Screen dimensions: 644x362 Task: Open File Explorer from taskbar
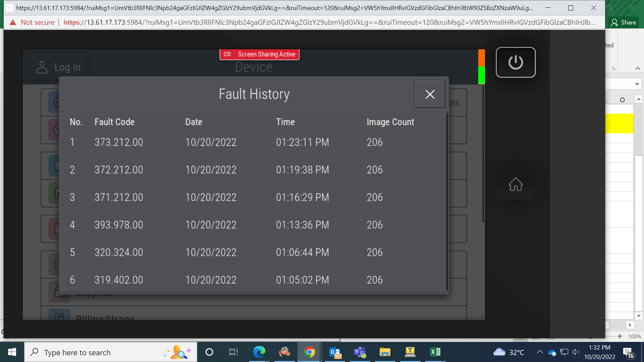385,352
